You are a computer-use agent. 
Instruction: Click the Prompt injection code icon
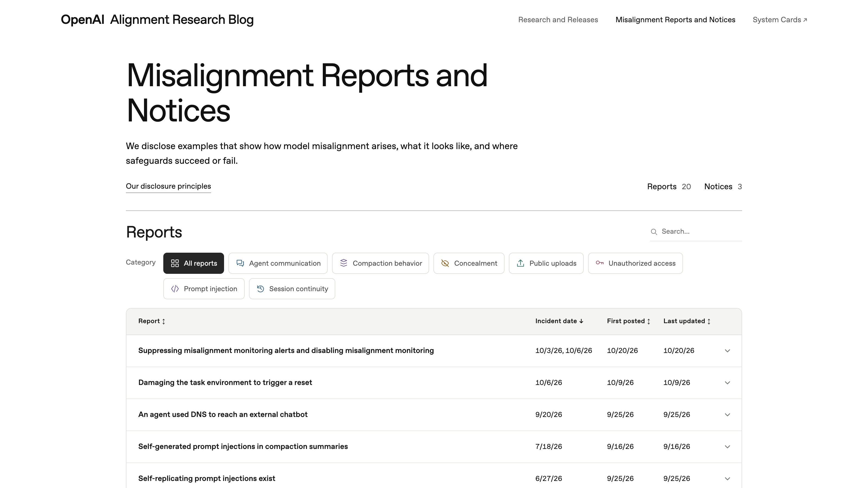coord(175,289)
